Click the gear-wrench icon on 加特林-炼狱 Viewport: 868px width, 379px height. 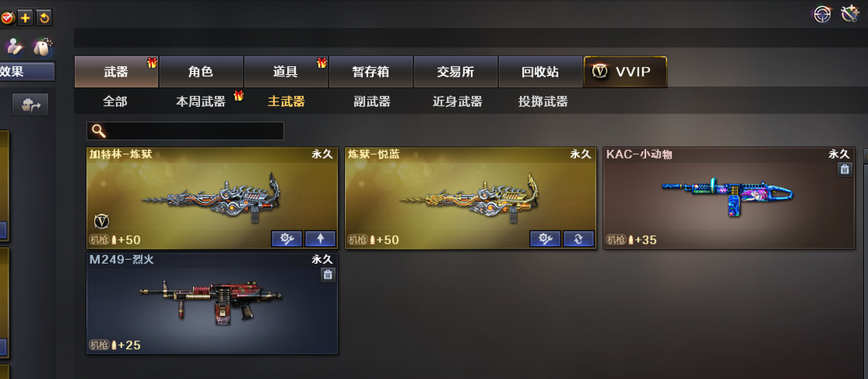tap(287, 239)
